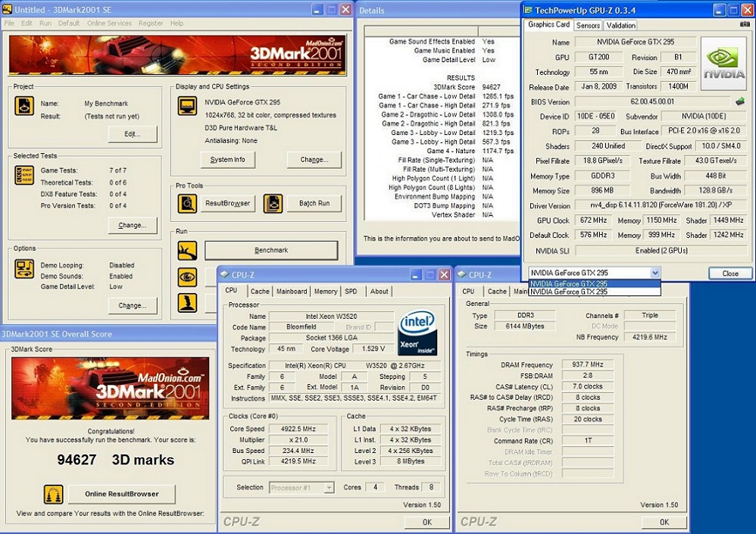Viewport: 756px width, 534px height.
Task: Click the ResultBrowser button in Pro Tools
Action: [x=227, y=204]
